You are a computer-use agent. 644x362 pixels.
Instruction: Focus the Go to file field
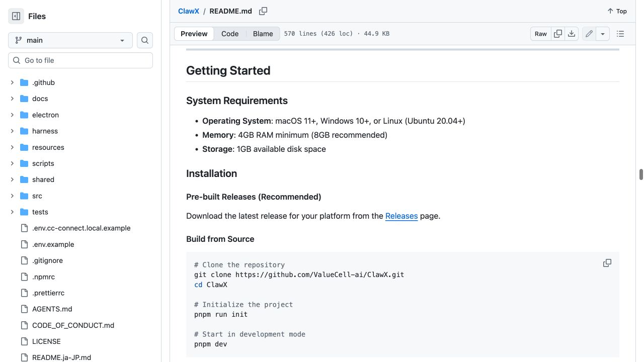pyautogui.click(x=80, y=60)
